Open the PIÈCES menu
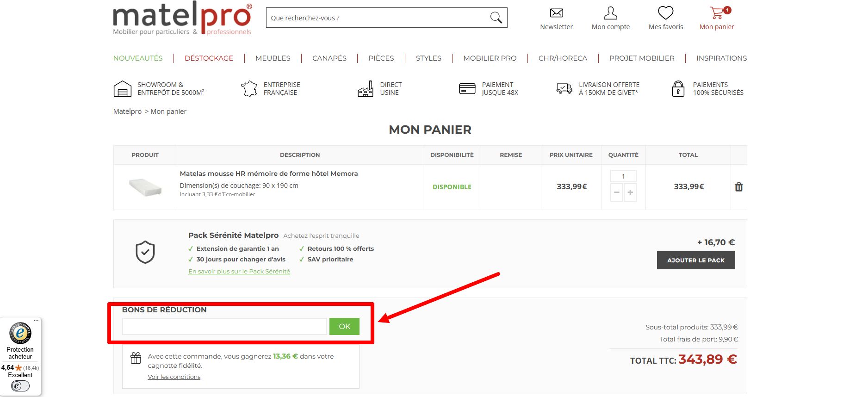Screen dimensions: 868x397 (381, 58)
